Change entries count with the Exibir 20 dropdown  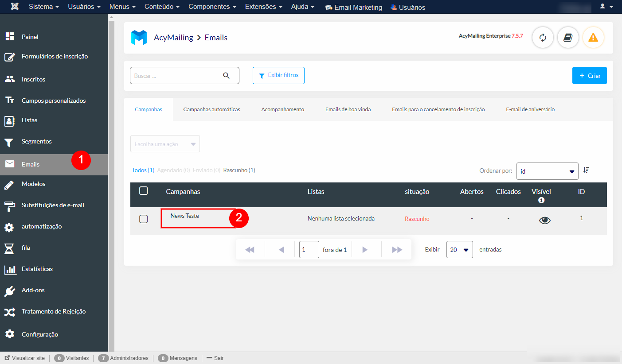[x=459, y=249]
